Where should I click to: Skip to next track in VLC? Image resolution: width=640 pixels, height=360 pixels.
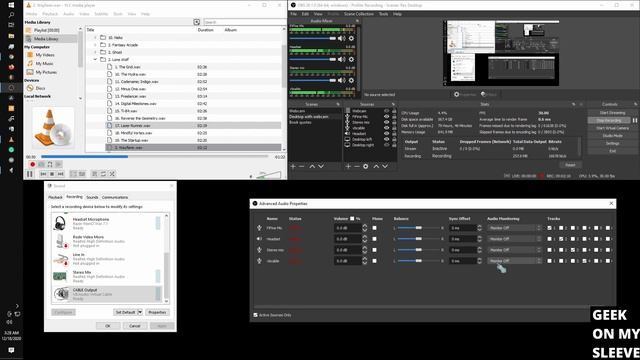coord(60,174)
